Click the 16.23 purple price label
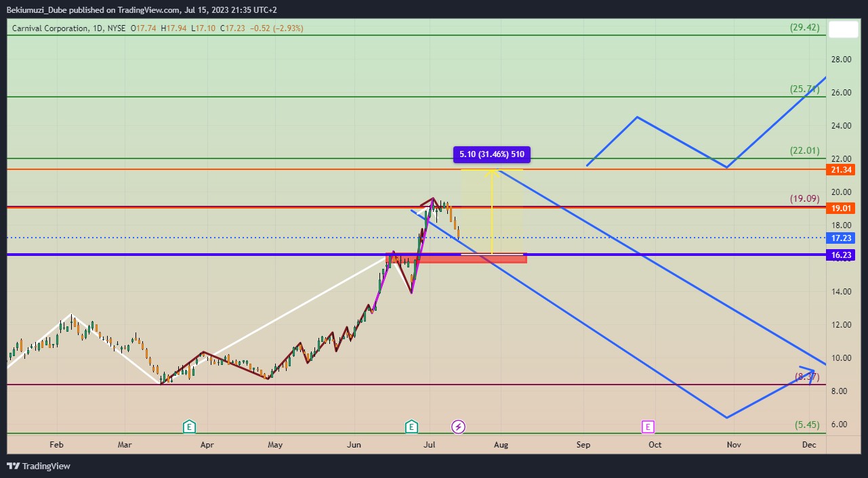 [840, 255]
